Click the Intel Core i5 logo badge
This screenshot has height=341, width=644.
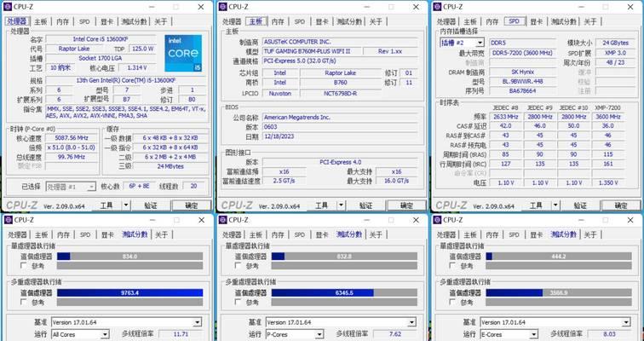(x=183, y=53)
